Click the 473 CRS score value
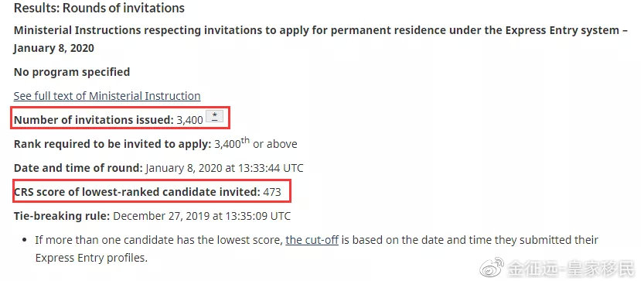Screen dimensions: 644x281 click(272, 192)
